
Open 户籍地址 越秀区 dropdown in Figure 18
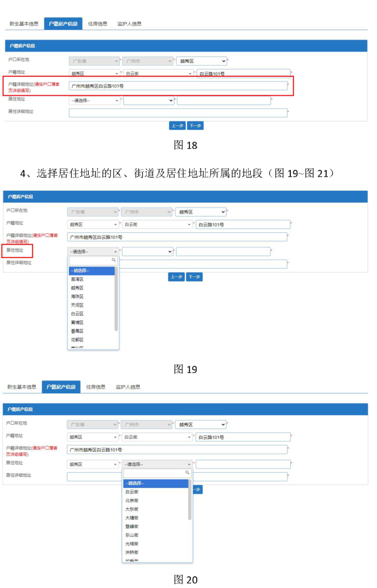point(95,73)
